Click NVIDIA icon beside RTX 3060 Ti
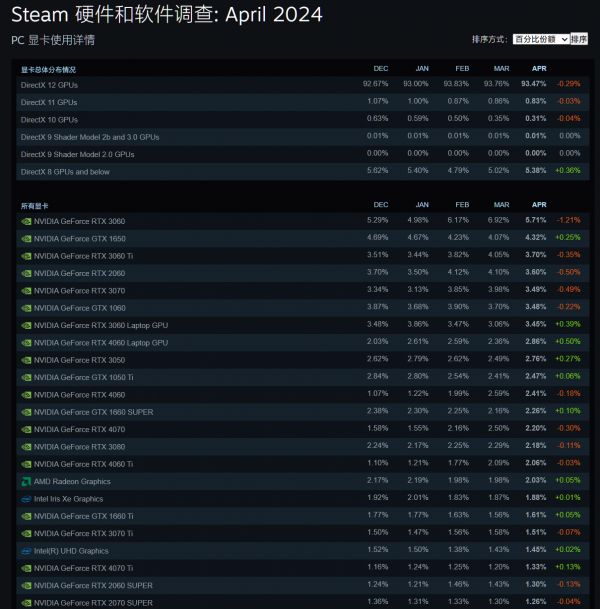This screenshot has height=609, width=600. tap(26, 256)
